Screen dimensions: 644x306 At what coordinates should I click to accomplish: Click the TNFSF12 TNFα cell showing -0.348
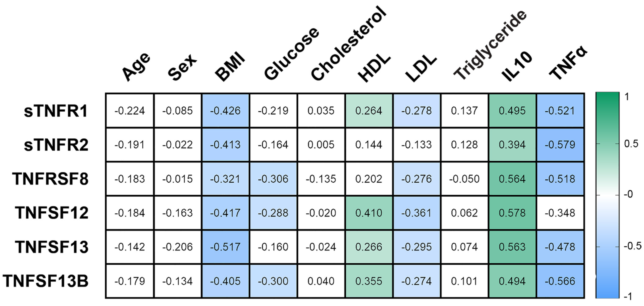point(560,213)
